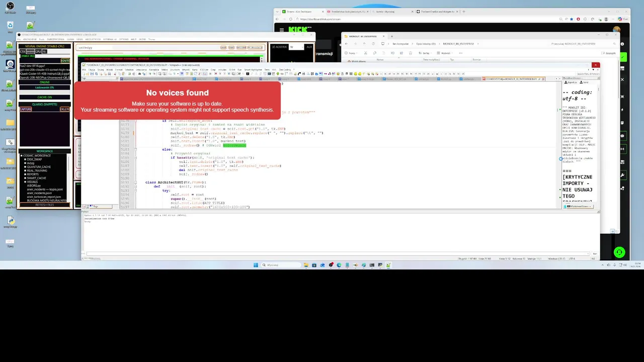Open Sortuj dropdown in Explorer
Screen dimensions: 644x362
coord(425,53)
